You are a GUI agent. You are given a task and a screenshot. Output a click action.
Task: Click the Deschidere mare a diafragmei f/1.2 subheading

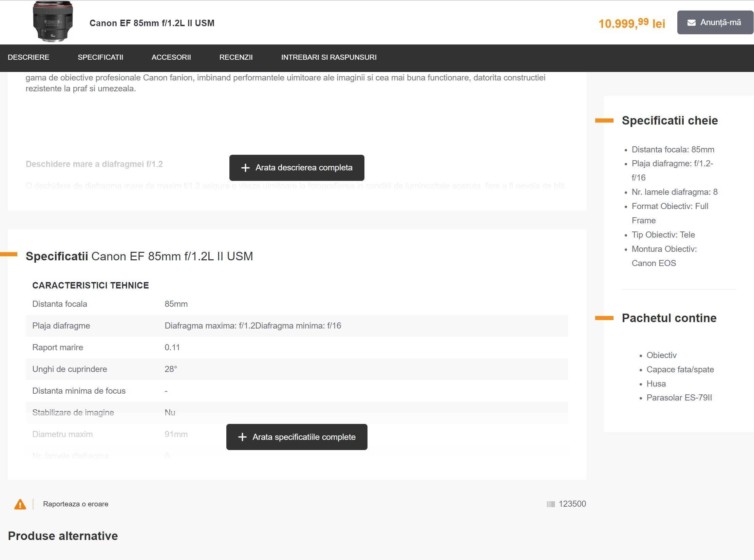point(94,164)
